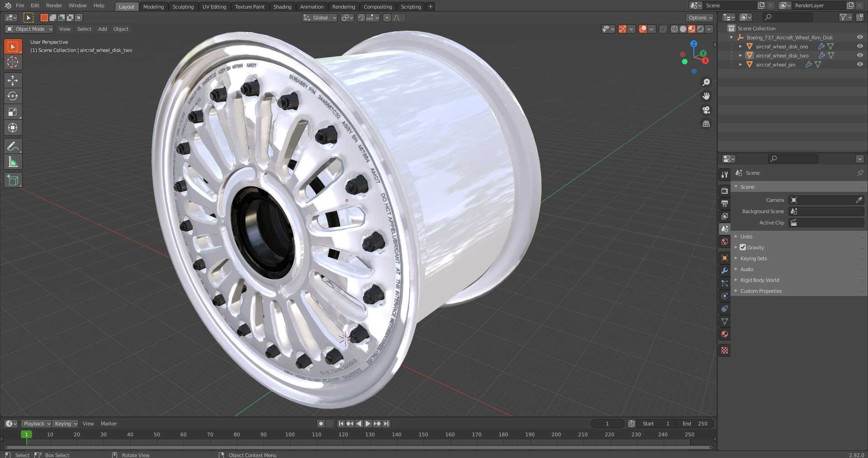The image size is (868, 458).
Task: Click the Keying button in timeline
Action: click(x=66, y=424)
